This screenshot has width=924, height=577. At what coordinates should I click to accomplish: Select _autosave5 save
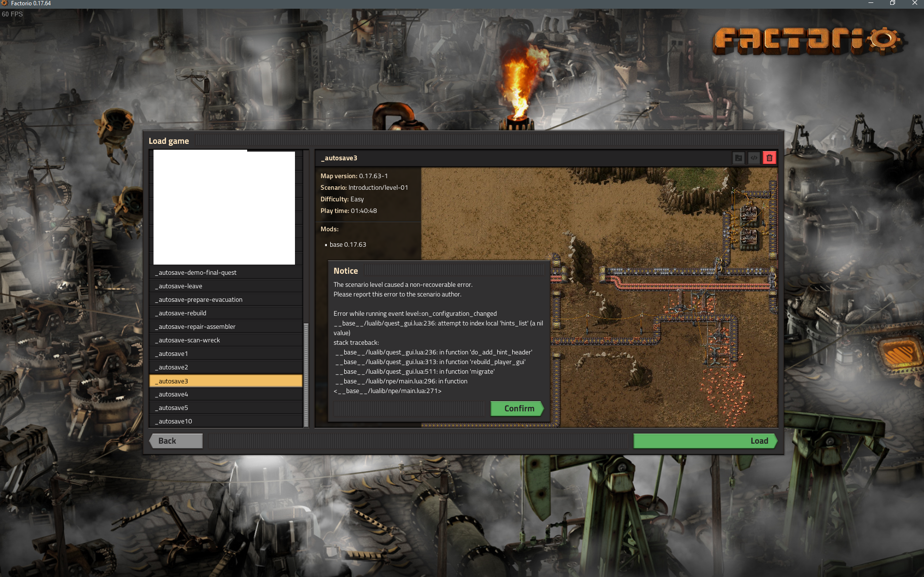tap(226, 408)
